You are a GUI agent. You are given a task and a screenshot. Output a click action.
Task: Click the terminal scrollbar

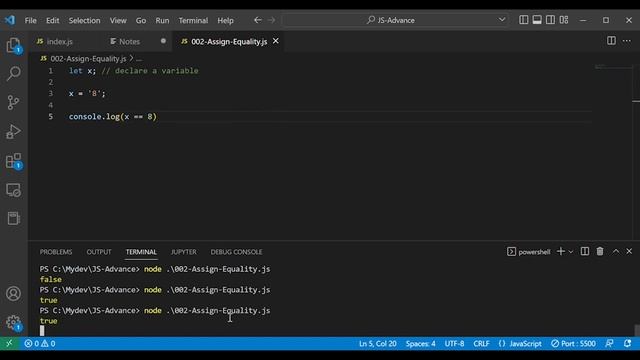637,330
